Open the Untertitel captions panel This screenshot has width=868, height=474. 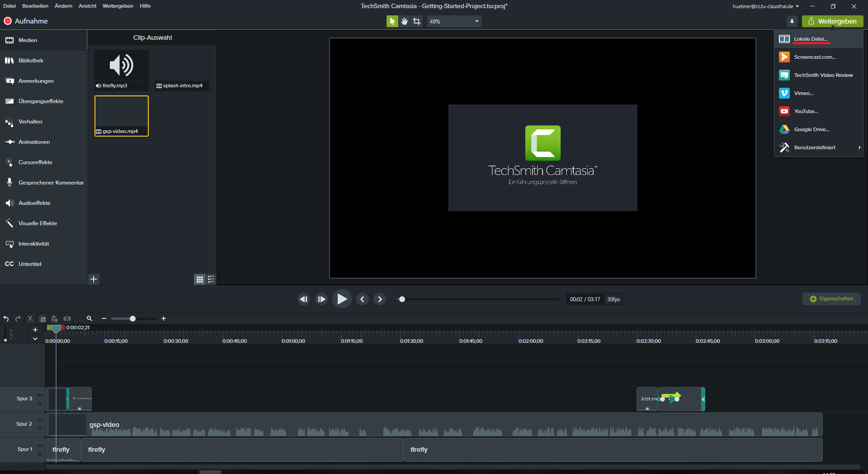[43, 264]
